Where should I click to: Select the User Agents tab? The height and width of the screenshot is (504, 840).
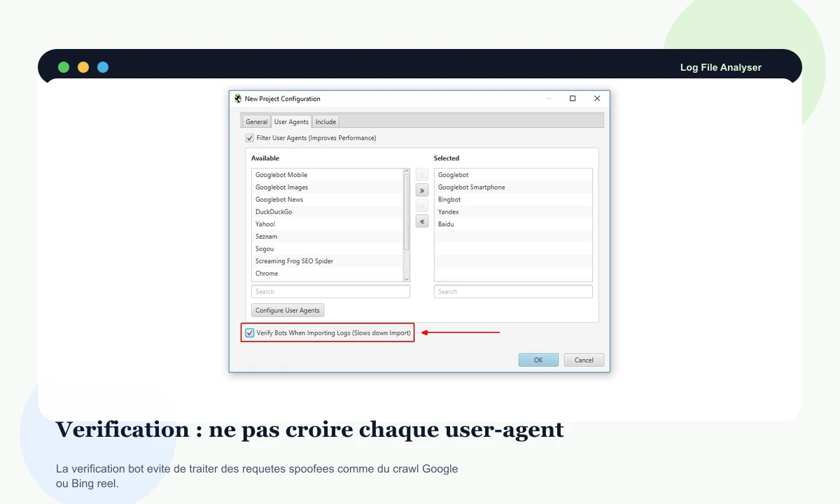click(x=291, y=122)
